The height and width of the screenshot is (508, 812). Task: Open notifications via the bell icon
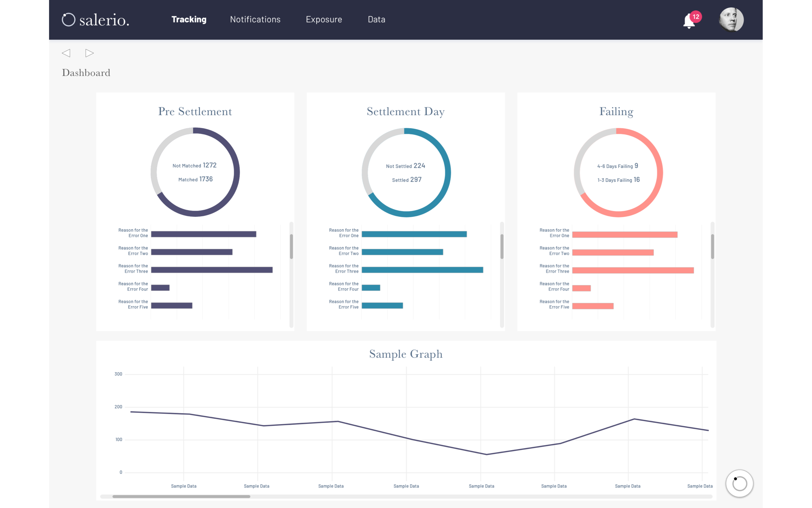[x=689, y=21]
